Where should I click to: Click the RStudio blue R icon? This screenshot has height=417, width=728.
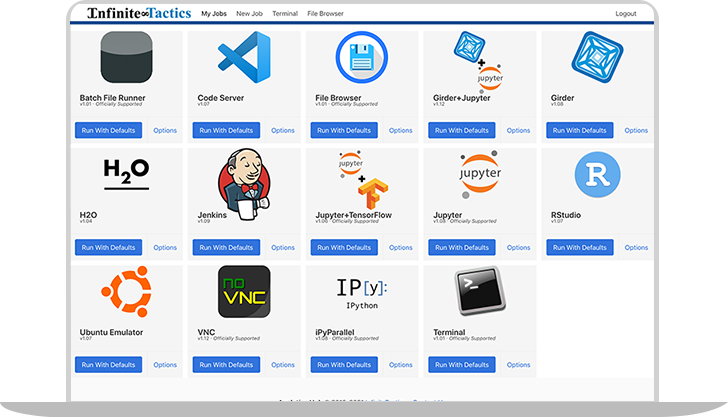click(x=597, y=175)
